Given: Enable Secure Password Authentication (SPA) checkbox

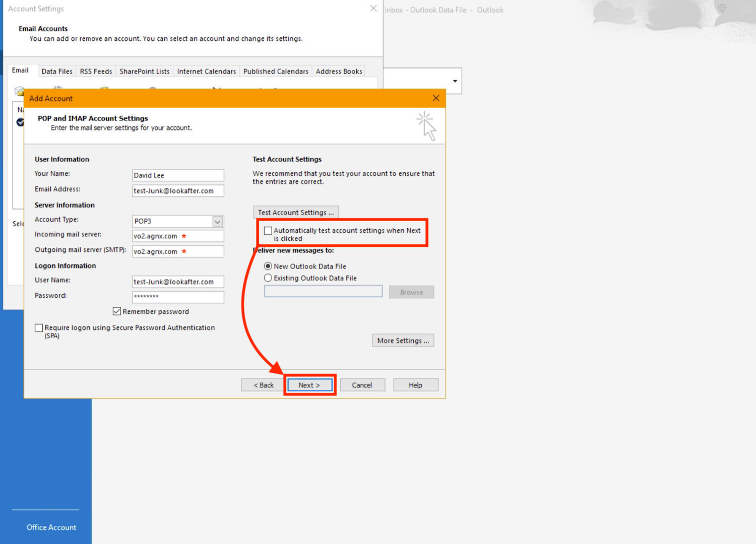Looking at the screenshot, I should click(39, 328).
